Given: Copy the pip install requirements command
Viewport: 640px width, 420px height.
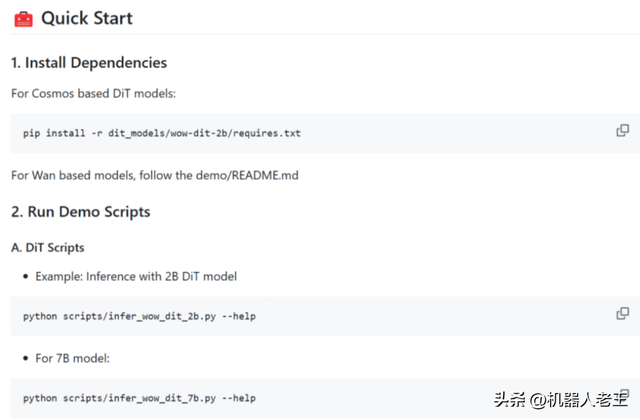Looking at the screenshot, I should pyautogui.click(x=622, y=131).
